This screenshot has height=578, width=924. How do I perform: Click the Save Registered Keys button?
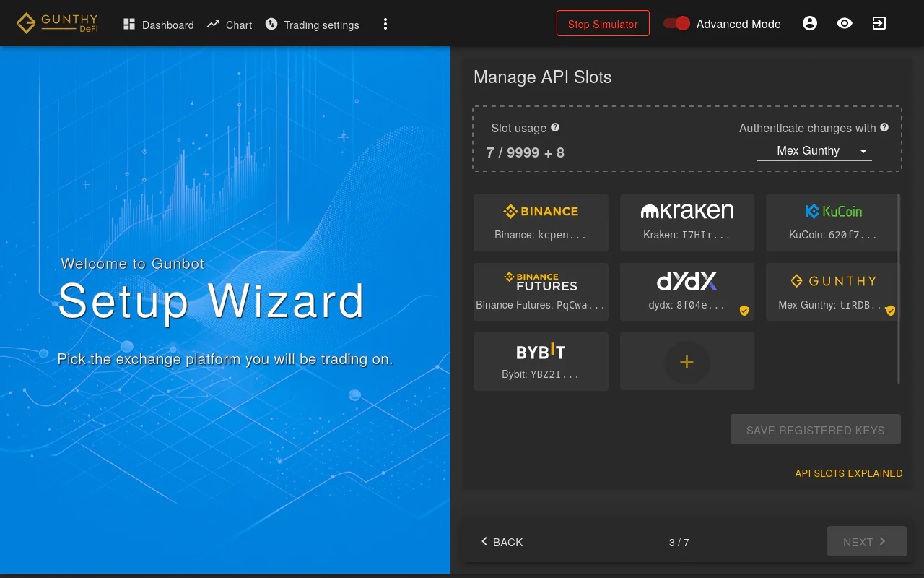click(816, 430)
